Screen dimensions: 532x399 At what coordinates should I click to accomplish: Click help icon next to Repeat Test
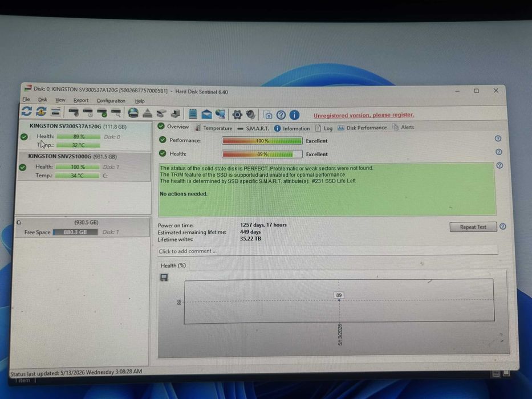click(503, 227)
